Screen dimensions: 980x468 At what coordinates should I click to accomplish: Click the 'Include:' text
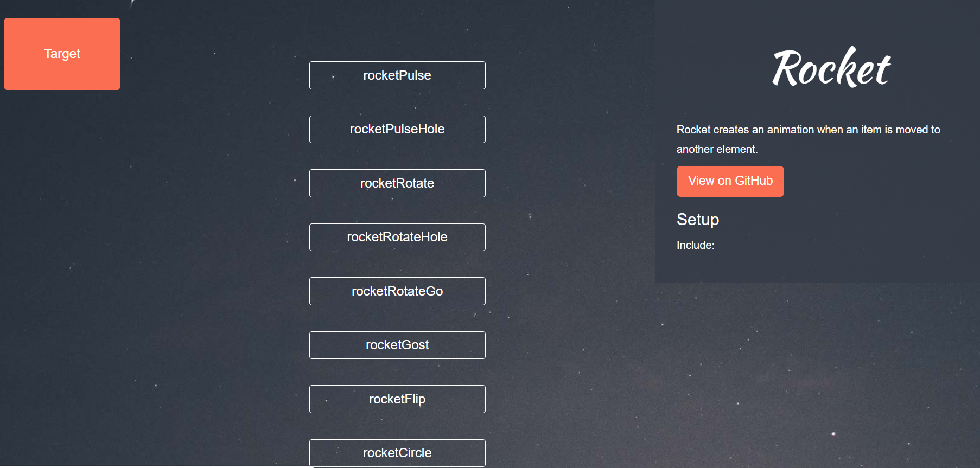point(695,245)
